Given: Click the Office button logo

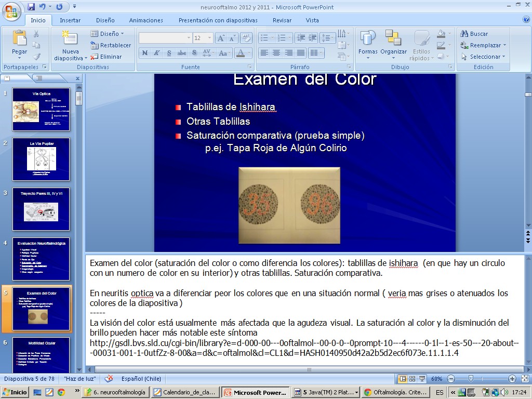Looking at the screenshot, I should tap(10, 10).
